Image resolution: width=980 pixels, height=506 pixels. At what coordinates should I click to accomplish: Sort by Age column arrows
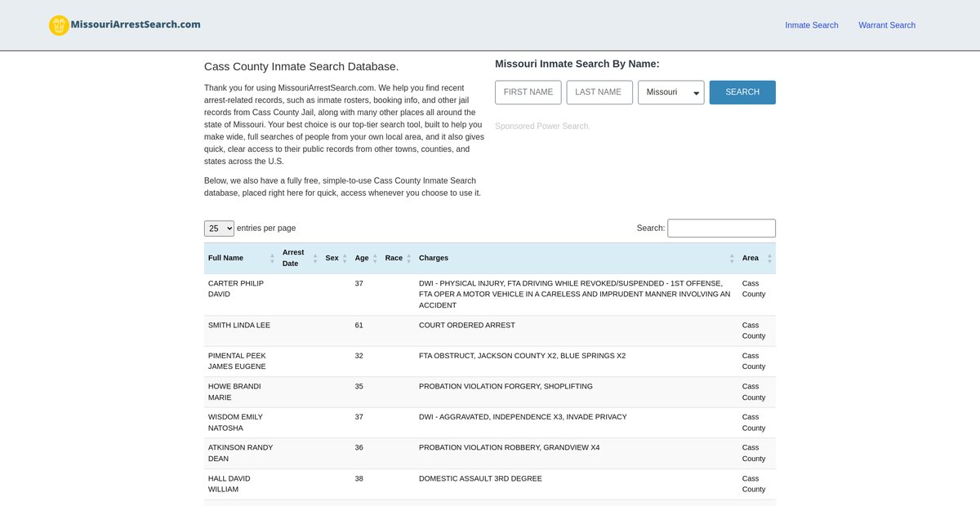375,258
